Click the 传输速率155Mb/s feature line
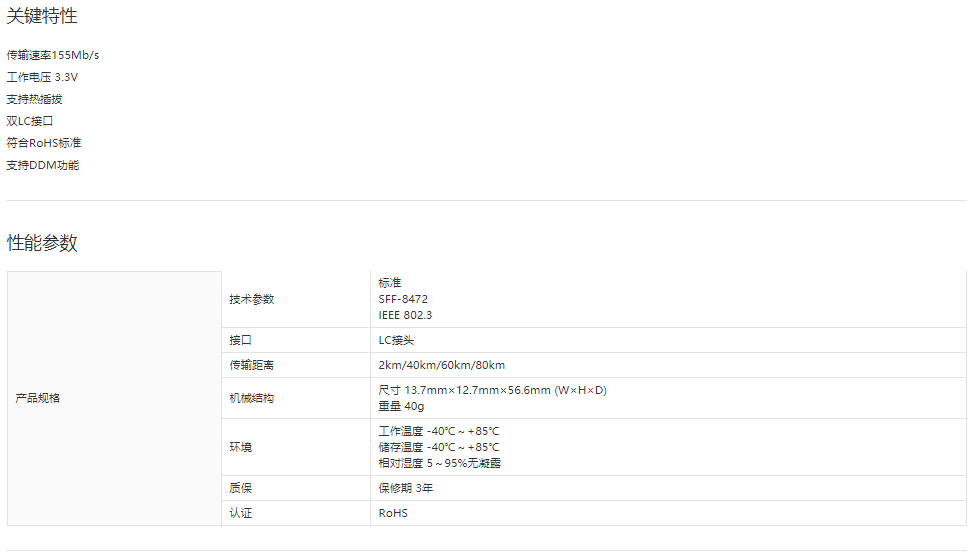This screenshot has height=559, width=976. [x=53, y=55]
